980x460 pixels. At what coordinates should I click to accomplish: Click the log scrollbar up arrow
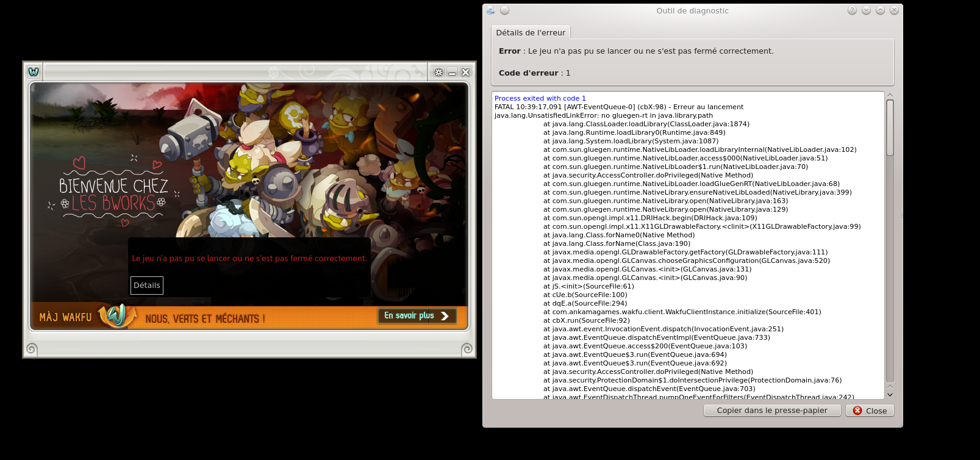[890, 95]
